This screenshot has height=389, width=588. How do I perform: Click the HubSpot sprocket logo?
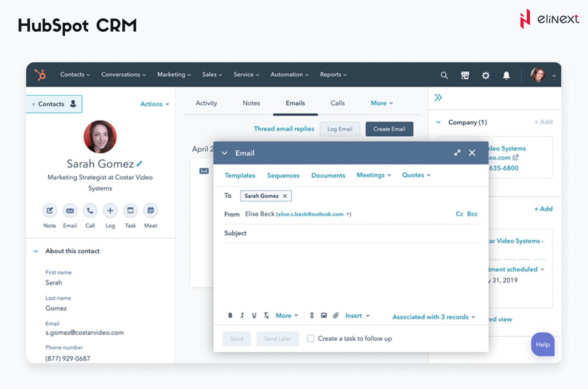[40, 75]
